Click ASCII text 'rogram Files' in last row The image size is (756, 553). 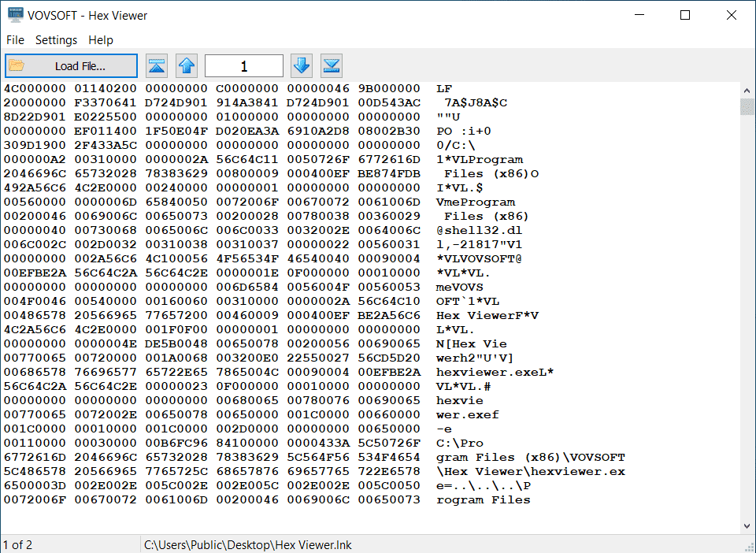[x=484, y=499]
